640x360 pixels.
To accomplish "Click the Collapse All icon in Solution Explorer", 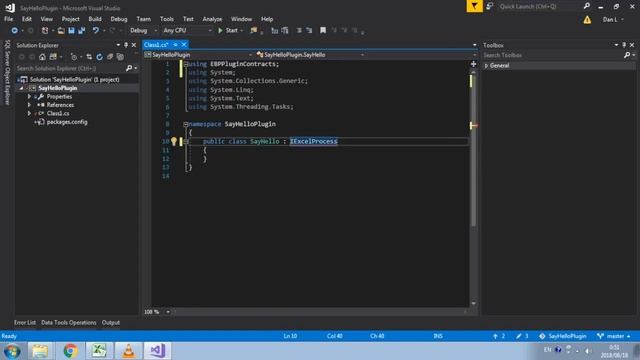I will pyautogui.click(x=110, y=57).
